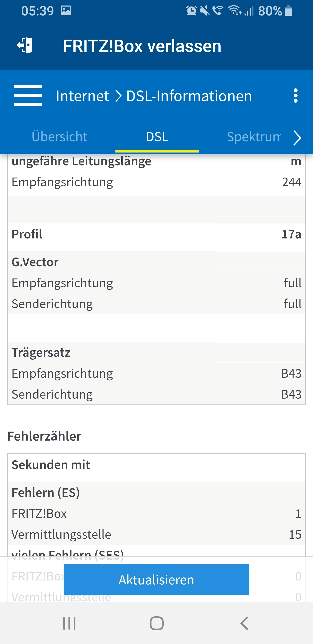
Task: Tap the FRITZ!Box exit door icon
Action: [25, 45]
